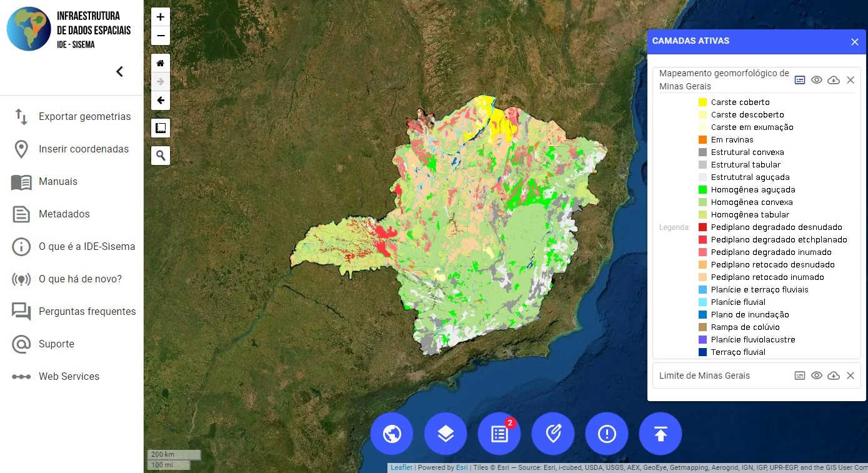Download the Limite de Minas Gerais layer
Viewport: 868px width, 473px height.
834,376
